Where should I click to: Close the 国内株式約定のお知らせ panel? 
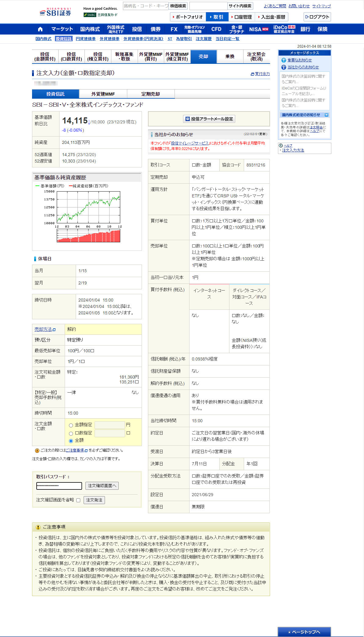(x=326, y=115)
